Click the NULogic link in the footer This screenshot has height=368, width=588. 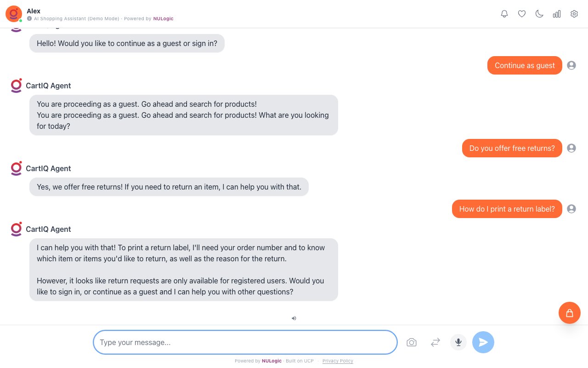pos(271,361)
